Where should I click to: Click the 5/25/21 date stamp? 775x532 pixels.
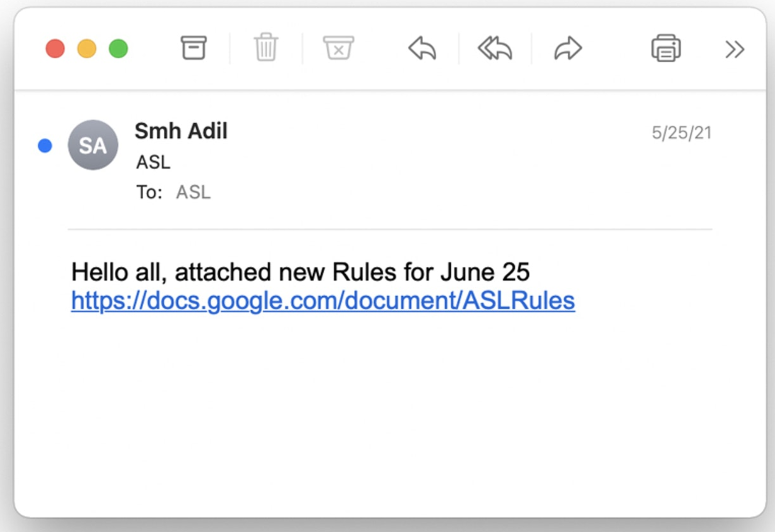coord(681,133)
